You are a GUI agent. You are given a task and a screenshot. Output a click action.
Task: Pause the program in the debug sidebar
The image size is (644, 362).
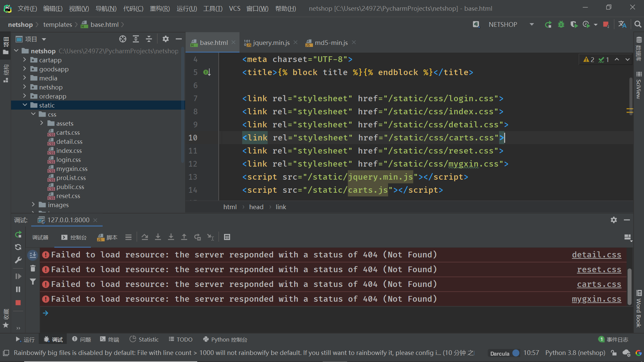tap(18, 289)
